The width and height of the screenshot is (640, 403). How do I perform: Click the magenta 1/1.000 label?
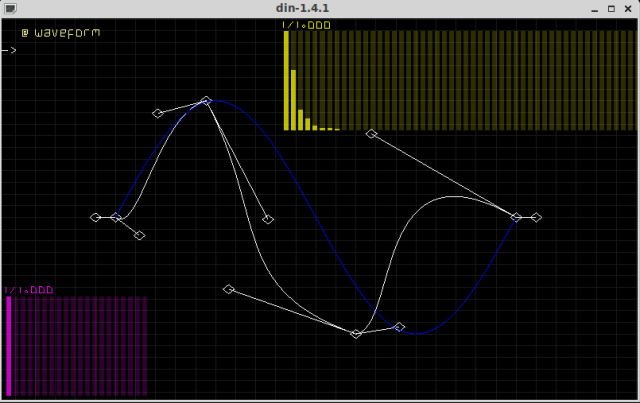pyautogui.click(x=28, y=290)
